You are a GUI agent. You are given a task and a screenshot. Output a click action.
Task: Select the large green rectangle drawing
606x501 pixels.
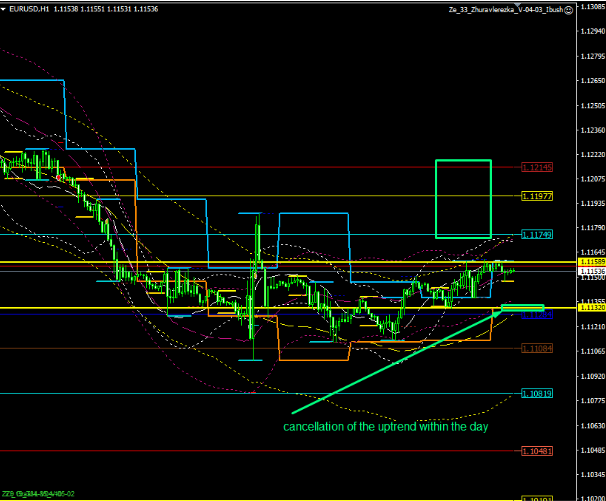463,197
